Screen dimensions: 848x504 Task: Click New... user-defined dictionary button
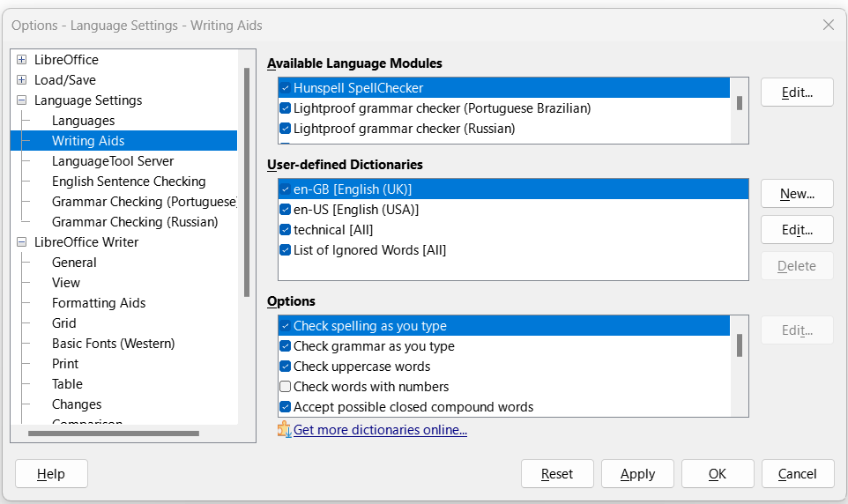[797, 194]
